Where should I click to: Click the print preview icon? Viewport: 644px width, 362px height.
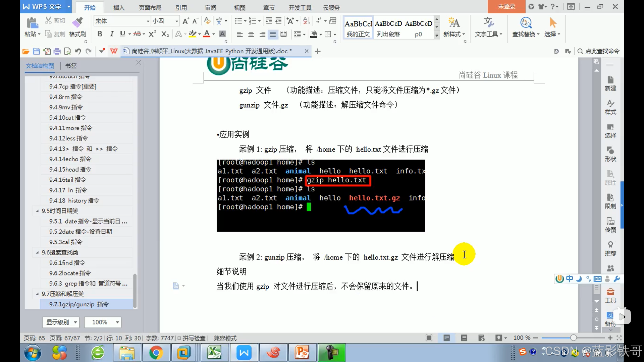tap(67, 51)
